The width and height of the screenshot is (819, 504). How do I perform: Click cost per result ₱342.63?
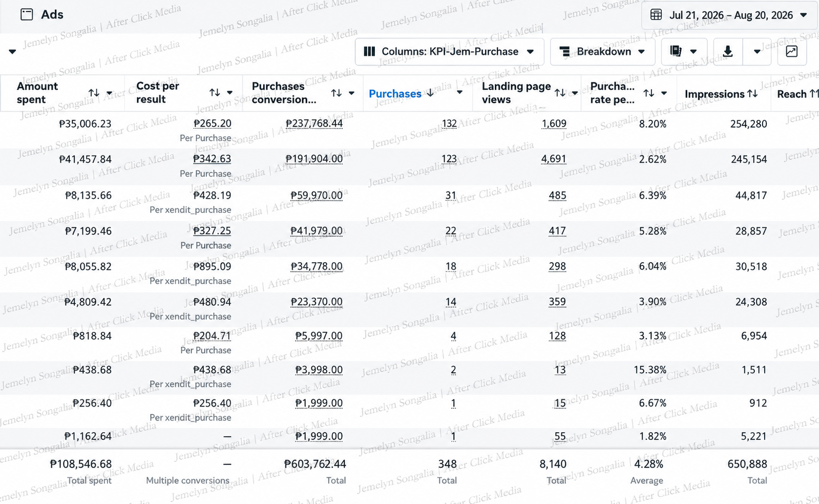click(212, 159)
